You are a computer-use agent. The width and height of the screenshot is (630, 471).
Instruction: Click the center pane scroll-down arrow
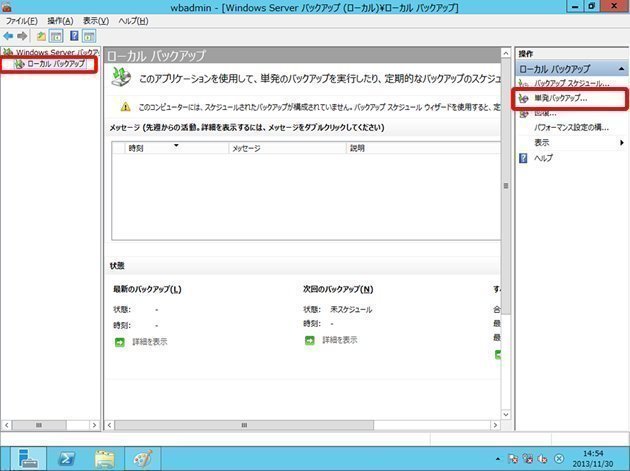click(x=506, y=414)
